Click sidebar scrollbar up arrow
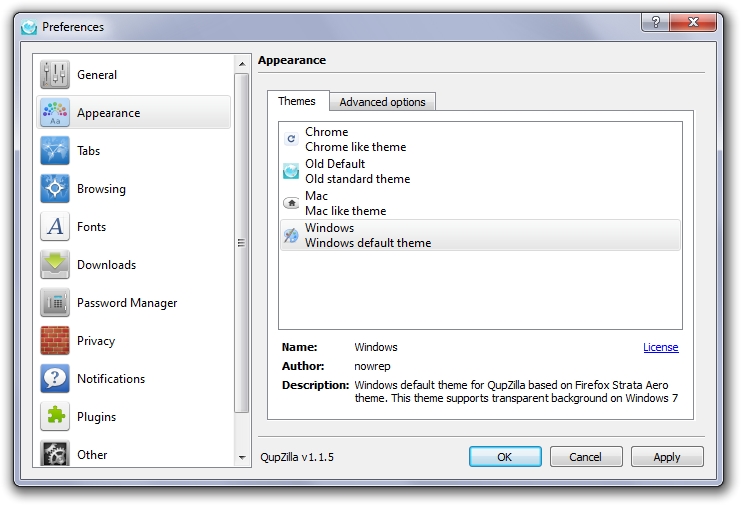This screenshot has height=506, width=741. pyautogui.click(x=242, y=64)
